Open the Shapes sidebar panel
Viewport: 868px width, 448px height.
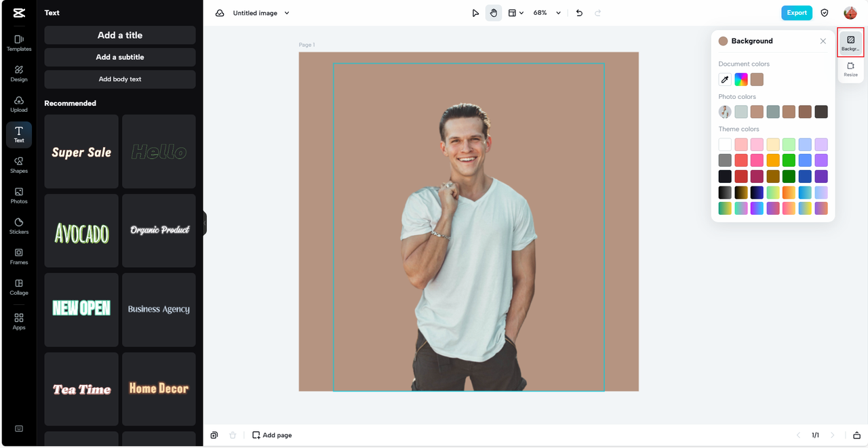tap(19, 165)
